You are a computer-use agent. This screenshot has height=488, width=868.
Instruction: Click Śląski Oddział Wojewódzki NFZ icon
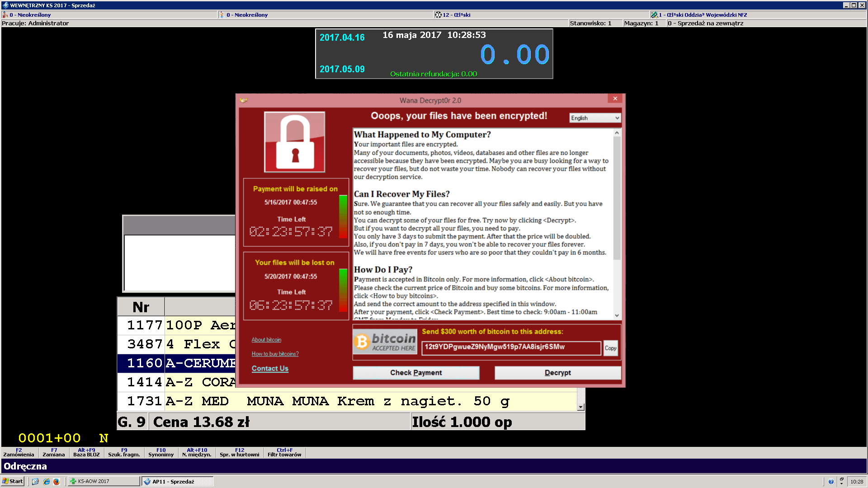point(654,15)
